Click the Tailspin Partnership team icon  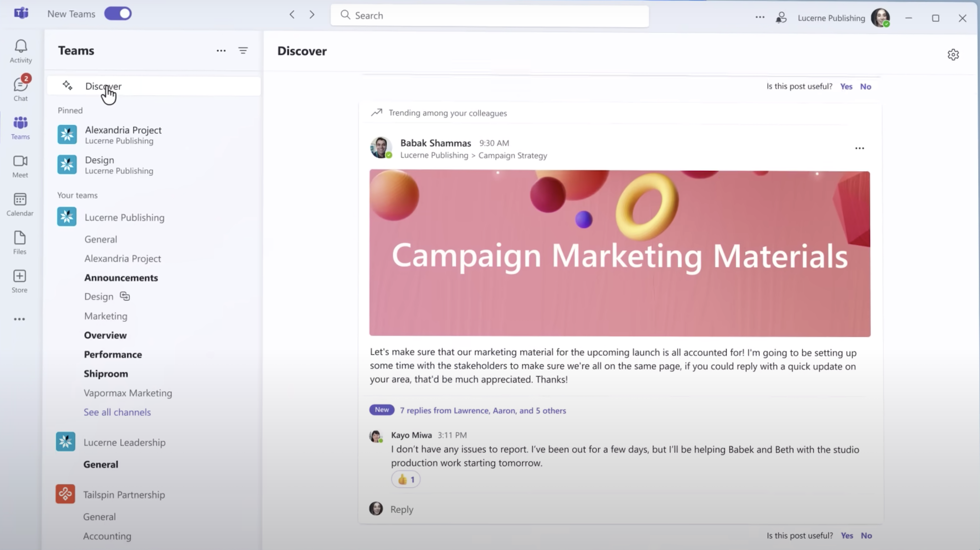point(65,494)
